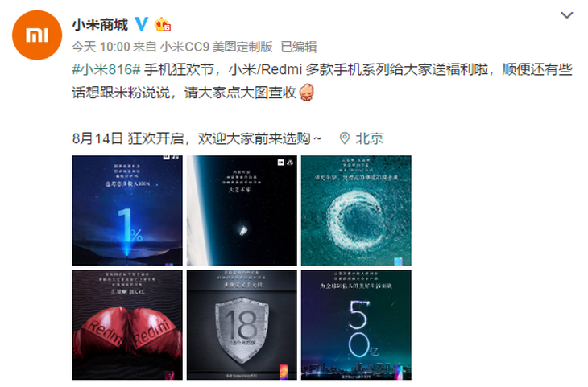Open the #小米816# hashtag link
The image size is (588, 387).
(x=106, y=70)
